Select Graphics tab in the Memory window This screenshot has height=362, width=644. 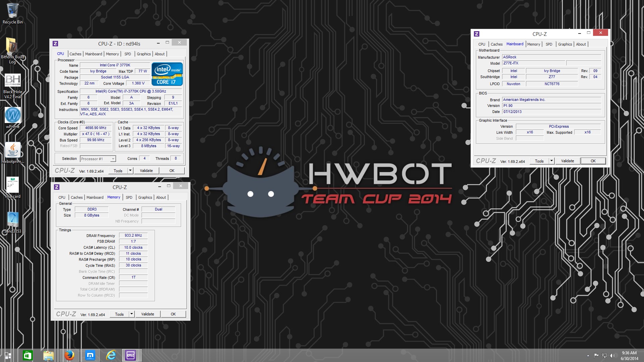point(145,197)
